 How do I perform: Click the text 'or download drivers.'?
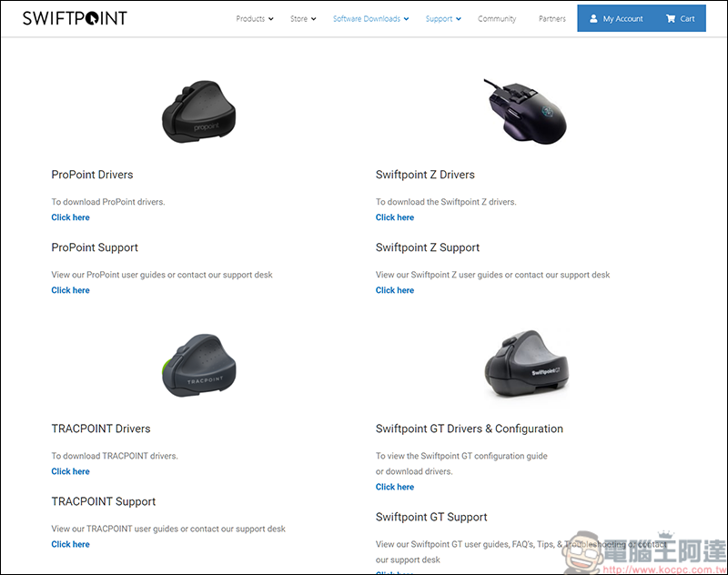coord(414,471)
